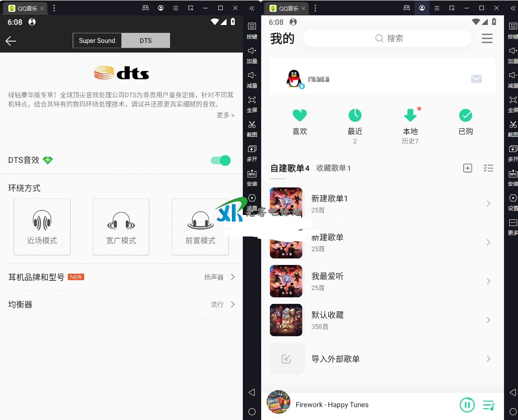Viewport: 518px width, 420px height.
Task: Switch to the Super Sound tab
Action: 97,41
